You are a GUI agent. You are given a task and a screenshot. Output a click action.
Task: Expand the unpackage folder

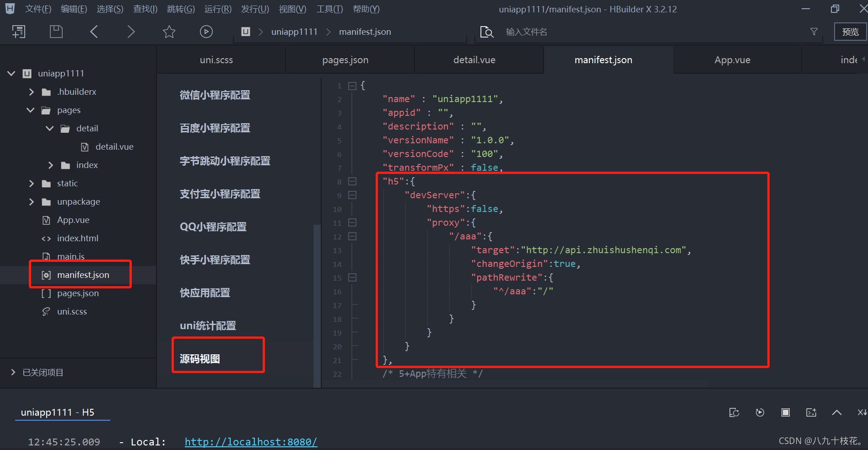[x=31, y=202]
